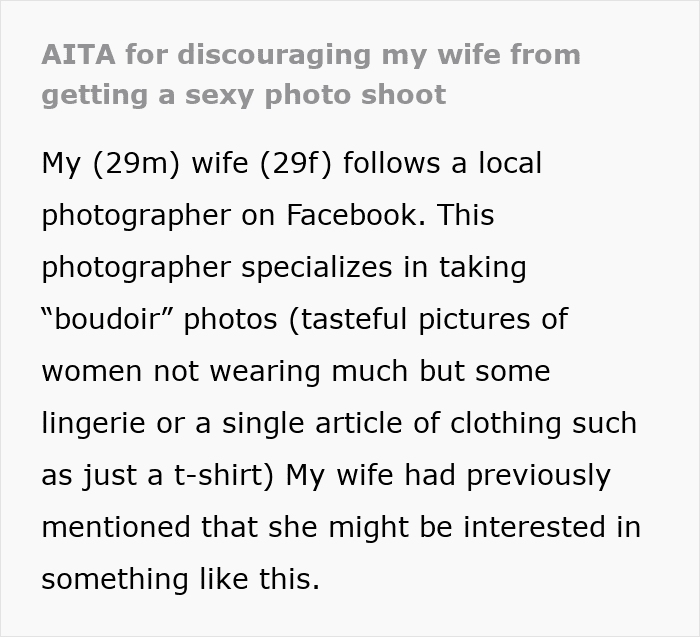This screenshot has height=637, width=700.
Task: Select the word "Facebook" in the paragraph
Action: click(x=356, y=215)
